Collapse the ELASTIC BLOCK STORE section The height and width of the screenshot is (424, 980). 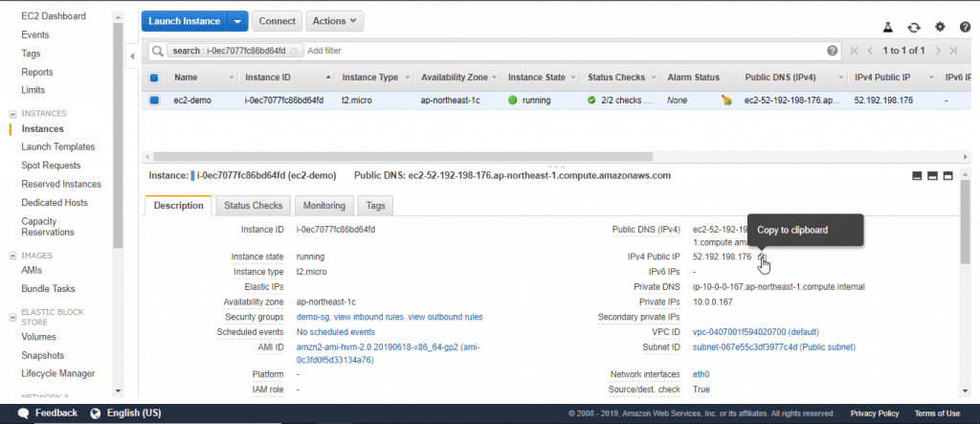tap(12, 317)
